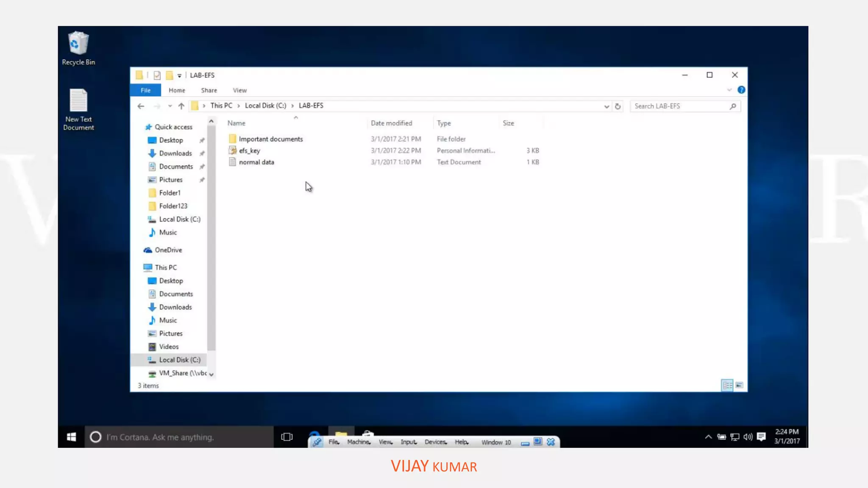Expand the address bar history dropdown
The image size is (868, 488).
606,106
